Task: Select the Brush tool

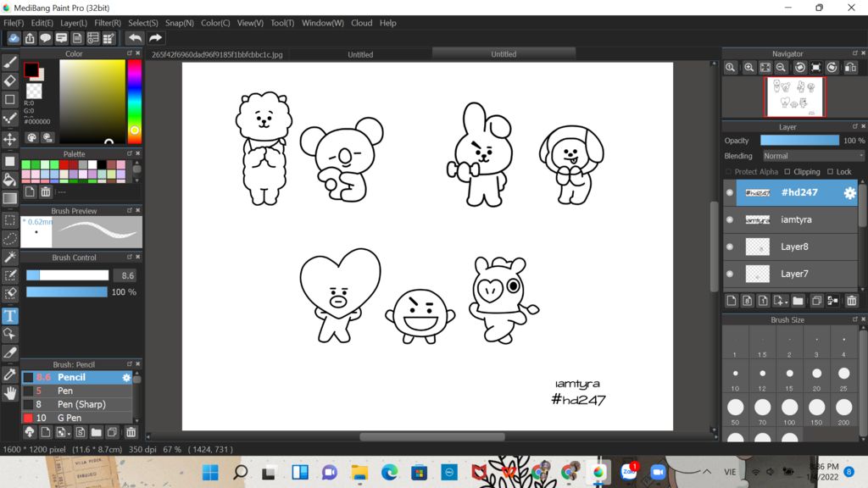Action: coord(10,63)
